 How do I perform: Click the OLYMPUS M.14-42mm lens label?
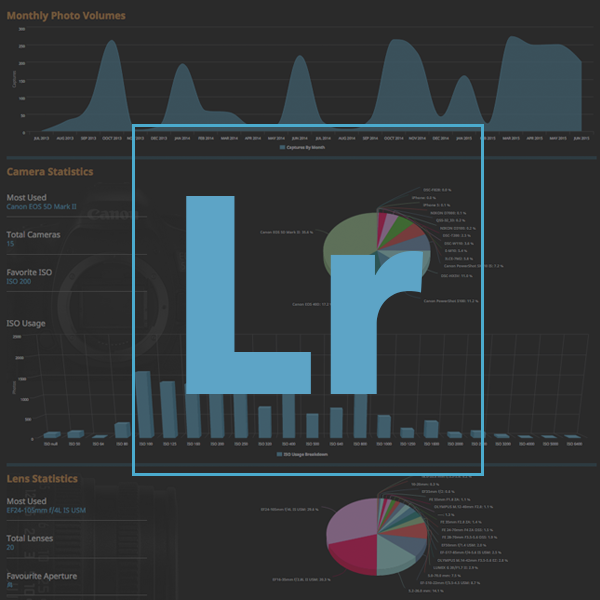(x=473, y=561)
